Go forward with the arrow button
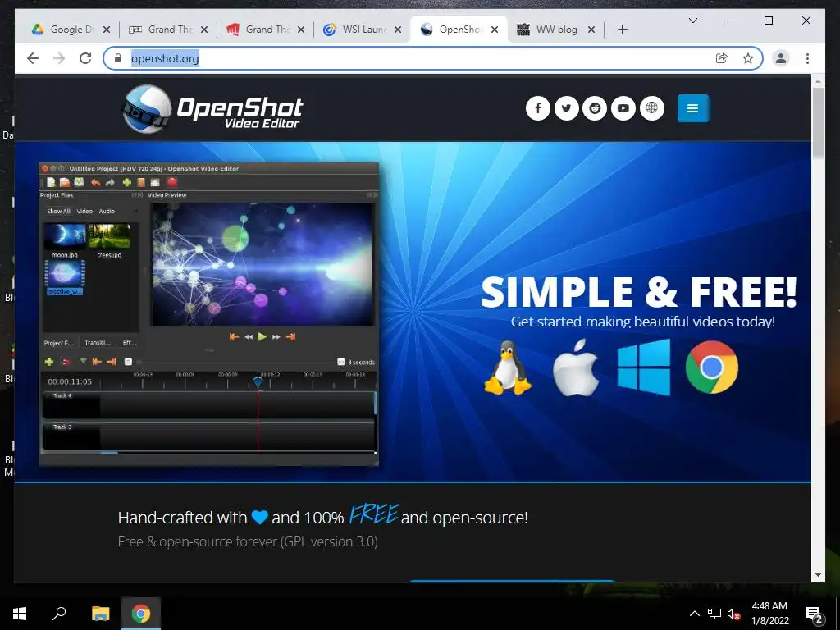This screenshot has height=630, width=840. click(x=59, y=58)
